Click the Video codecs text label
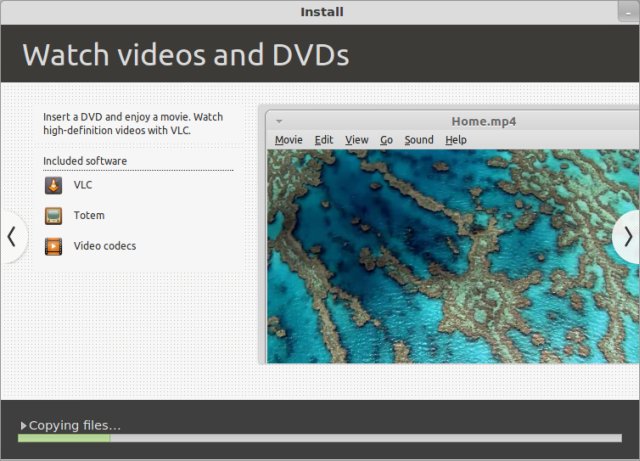This screenshot has height=461, width=640. (x=105, y=246)
